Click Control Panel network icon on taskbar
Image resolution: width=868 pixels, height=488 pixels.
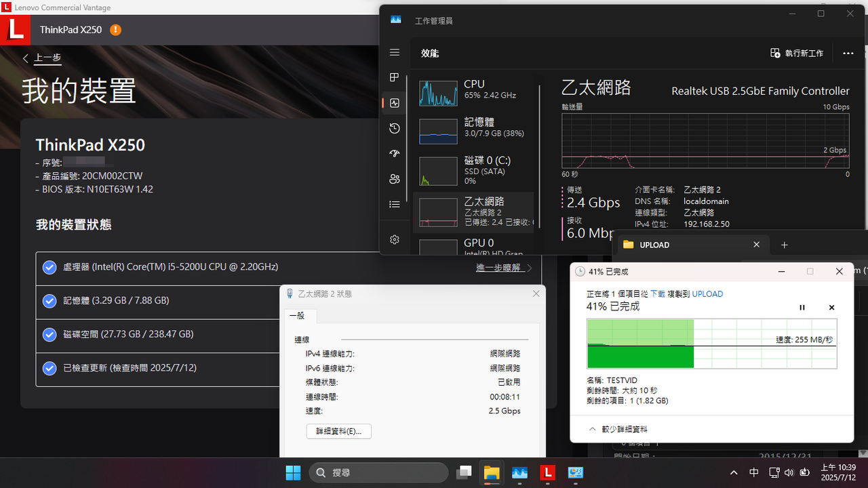click(x=575, y=472)
